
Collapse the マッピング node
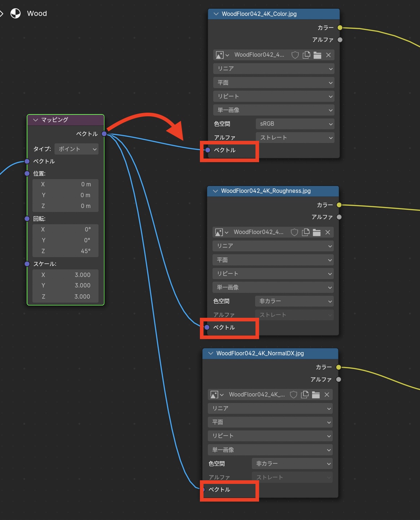pos(35,120)
